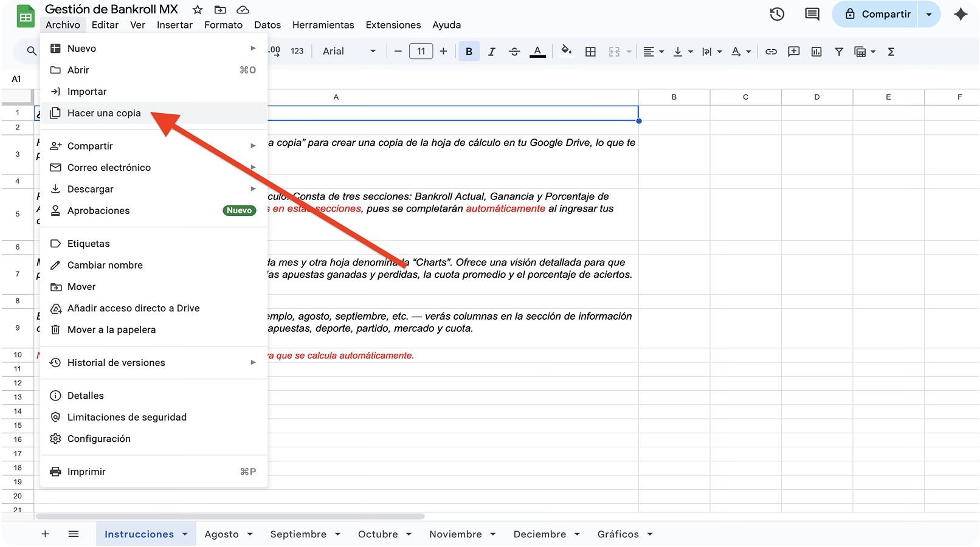This screenshot has width=980, height=547.
Task: Open the Arial font dropdown
Action: click(x=349, y=52)
